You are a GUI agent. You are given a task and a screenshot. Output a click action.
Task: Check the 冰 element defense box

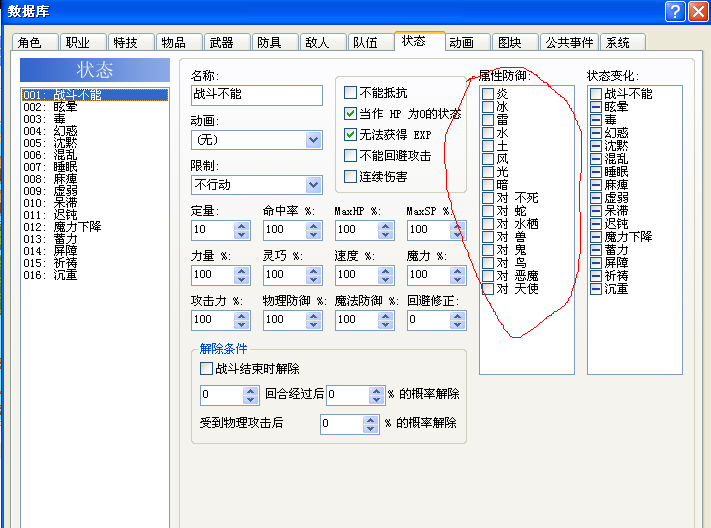488,107
